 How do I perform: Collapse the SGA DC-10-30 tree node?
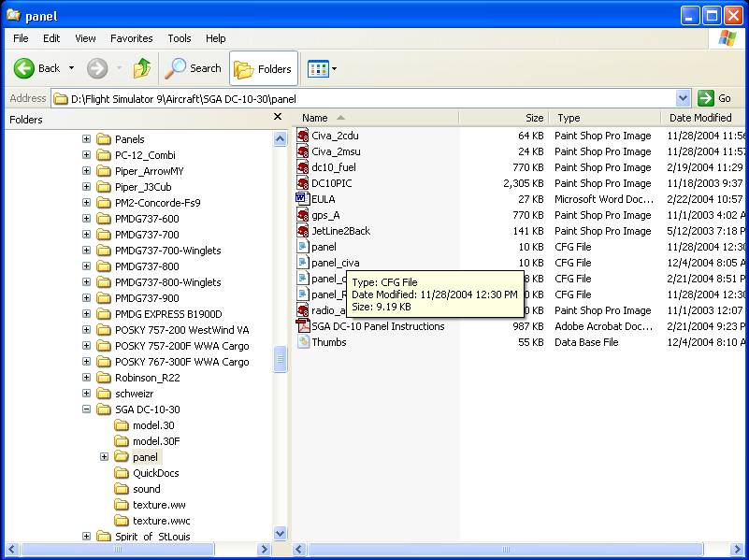pos(86,409)
